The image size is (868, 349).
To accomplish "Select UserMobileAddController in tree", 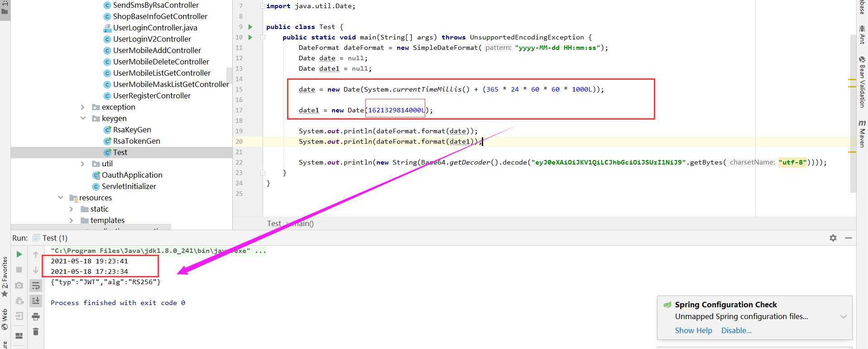I will click(x=157, y=50).
